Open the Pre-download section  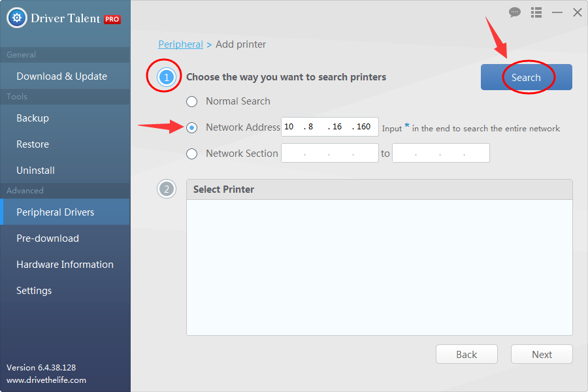pyautogui.click(x=65, y=238)
